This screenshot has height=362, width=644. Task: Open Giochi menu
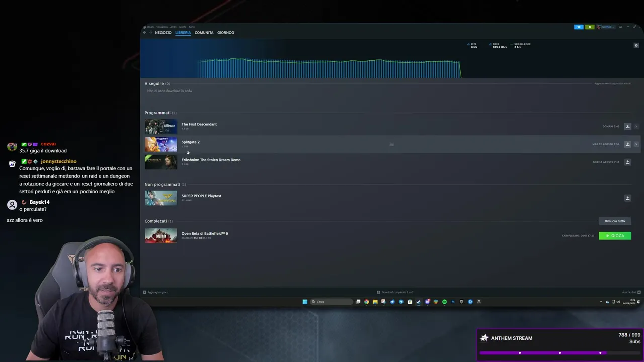click(183, 27)
